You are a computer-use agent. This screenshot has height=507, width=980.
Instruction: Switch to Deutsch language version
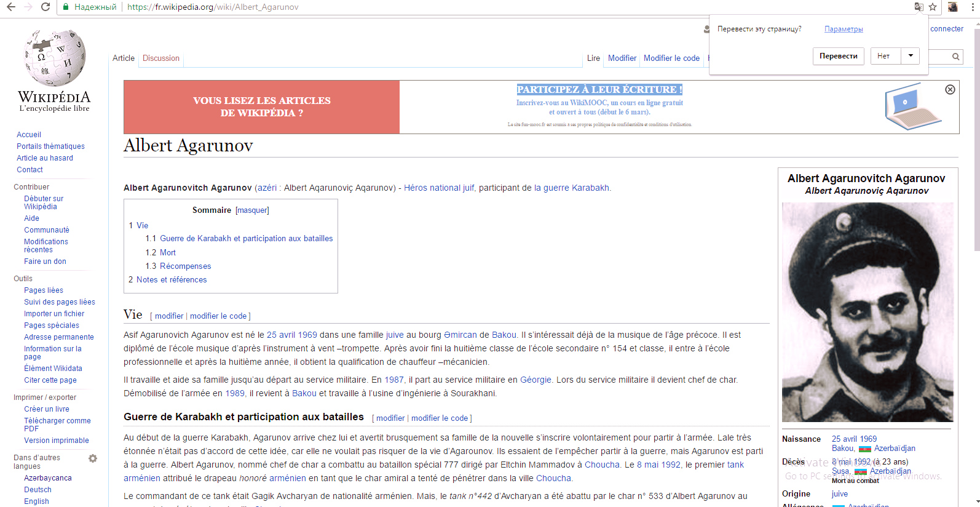point(38,490)
